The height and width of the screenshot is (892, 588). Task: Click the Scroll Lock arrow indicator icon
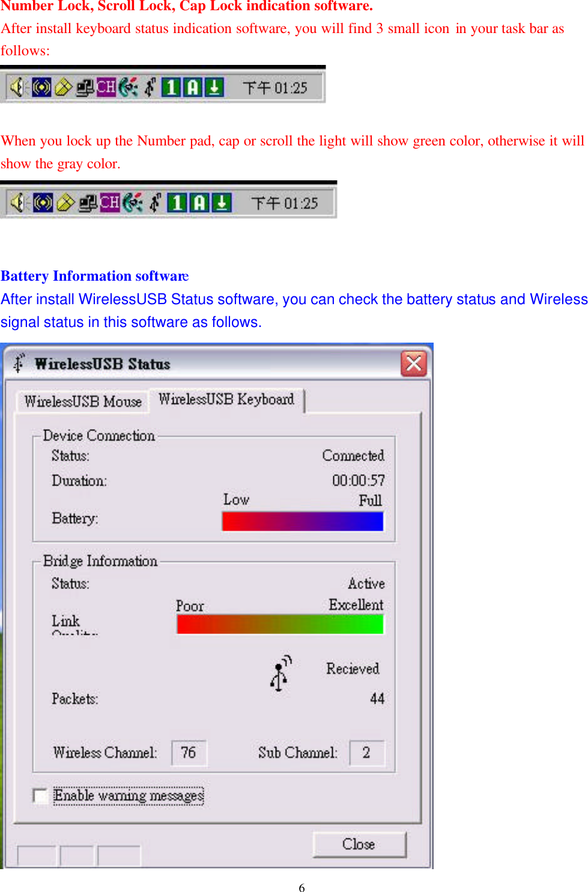pyautogui.click(x=214, y=88)
